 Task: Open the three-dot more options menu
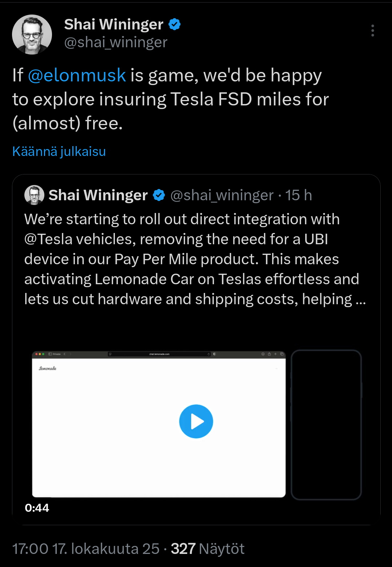point(372,31)
